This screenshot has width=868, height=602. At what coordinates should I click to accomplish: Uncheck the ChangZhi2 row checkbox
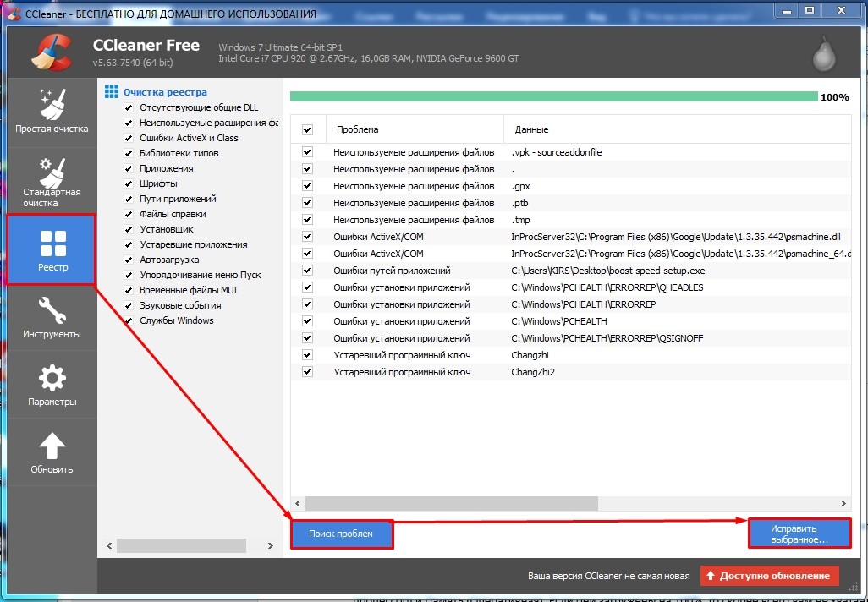pos(307,372)
